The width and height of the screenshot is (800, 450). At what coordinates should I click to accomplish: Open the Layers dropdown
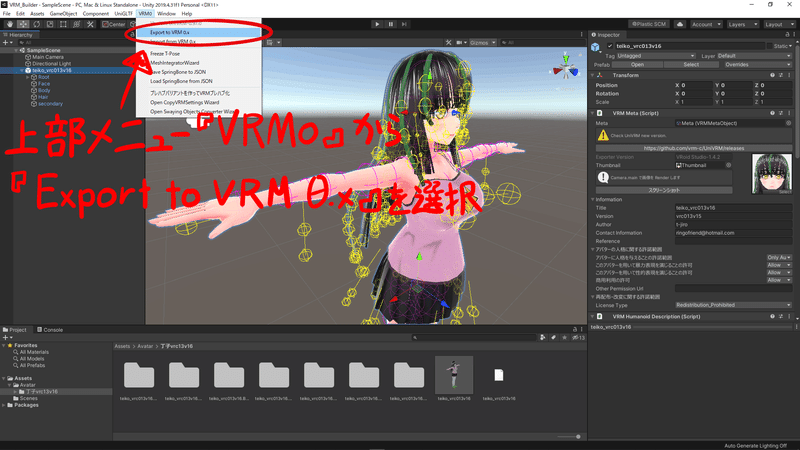(742, 24)
